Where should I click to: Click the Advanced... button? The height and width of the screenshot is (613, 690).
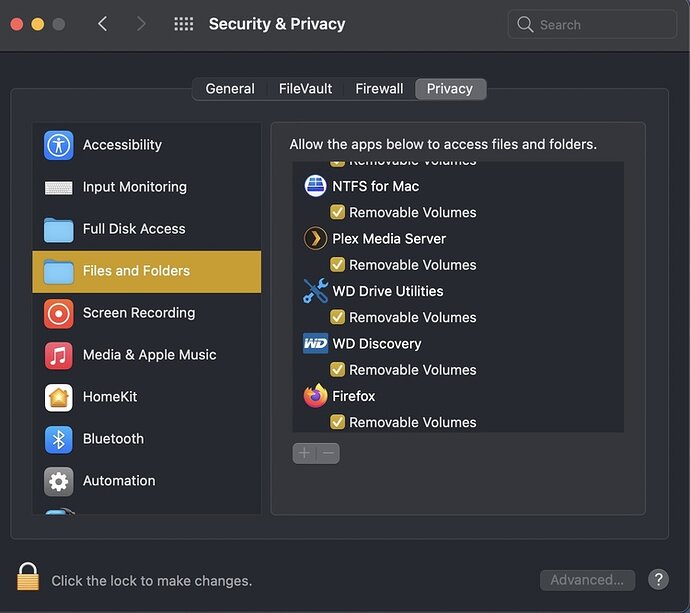587,580
